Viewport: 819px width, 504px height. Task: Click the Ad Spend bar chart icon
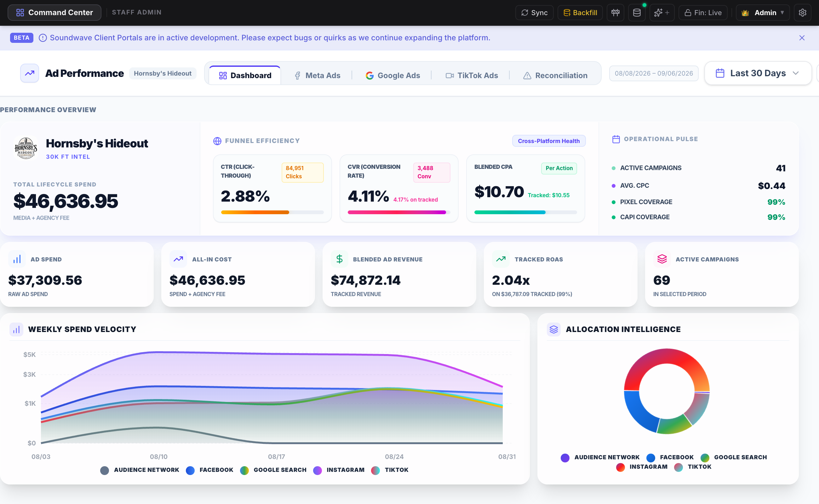(17, 259)
